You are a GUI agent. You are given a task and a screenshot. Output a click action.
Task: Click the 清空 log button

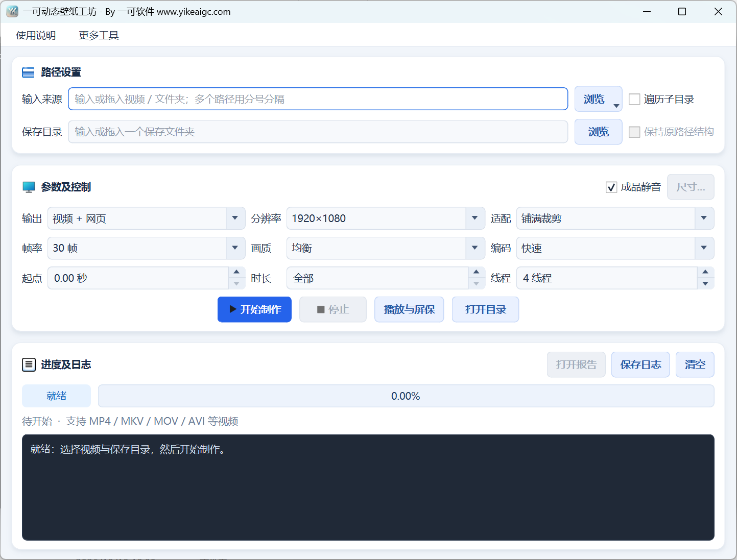(x=695, y=364)
